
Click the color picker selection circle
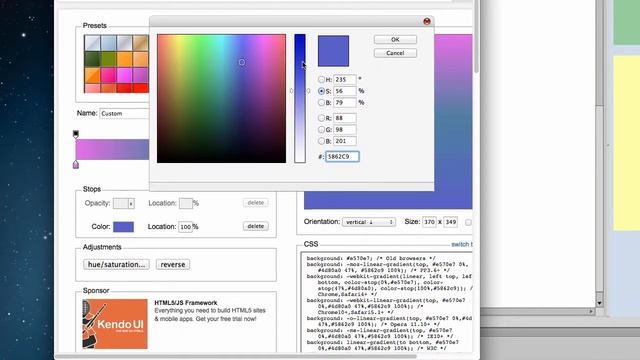coord(242,62)
